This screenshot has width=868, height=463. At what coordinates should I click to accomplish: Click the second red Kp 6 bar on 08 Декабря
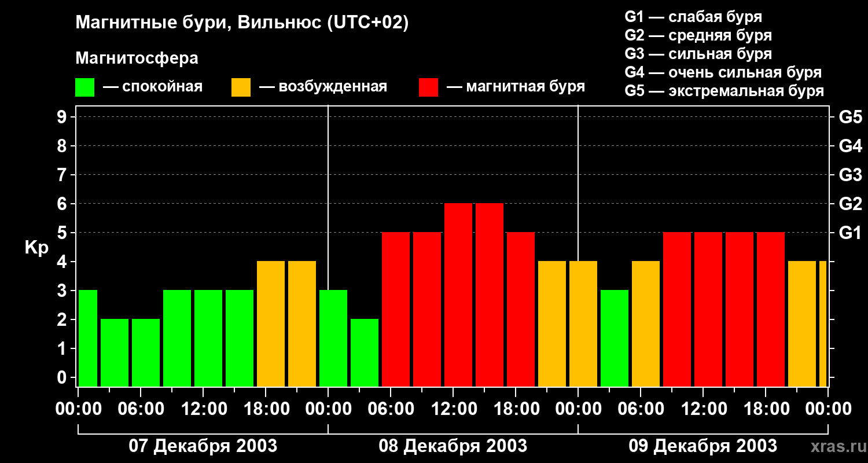(490, 295)
